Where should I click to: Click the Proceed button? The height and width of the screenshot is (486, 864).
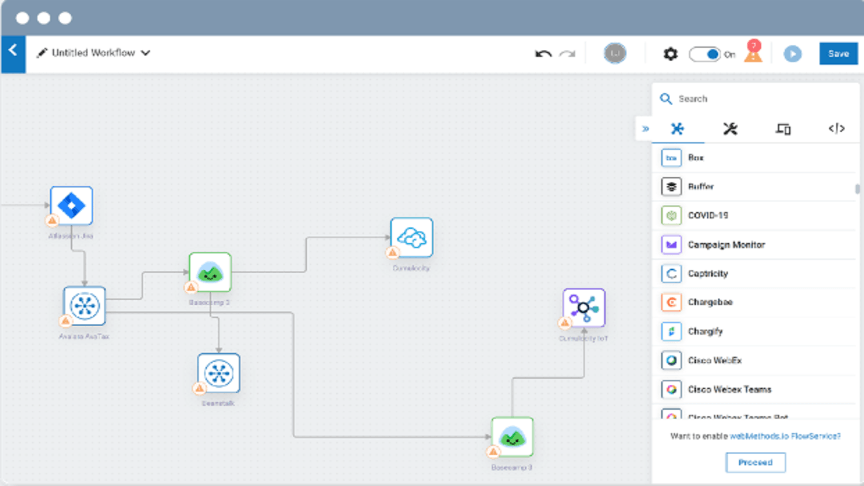click(x=755, y=462)
